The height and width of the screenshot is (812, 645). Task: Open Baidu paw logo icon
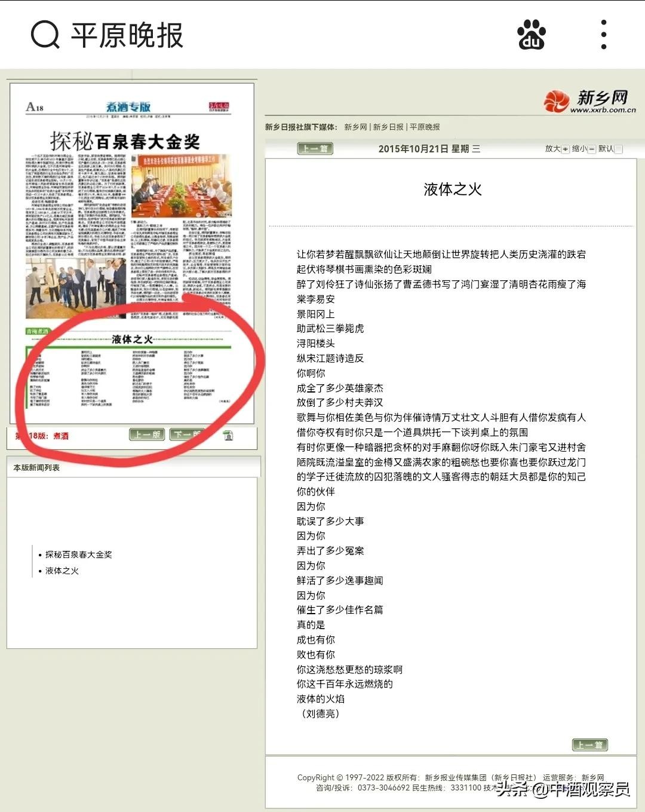pos(531,35)
